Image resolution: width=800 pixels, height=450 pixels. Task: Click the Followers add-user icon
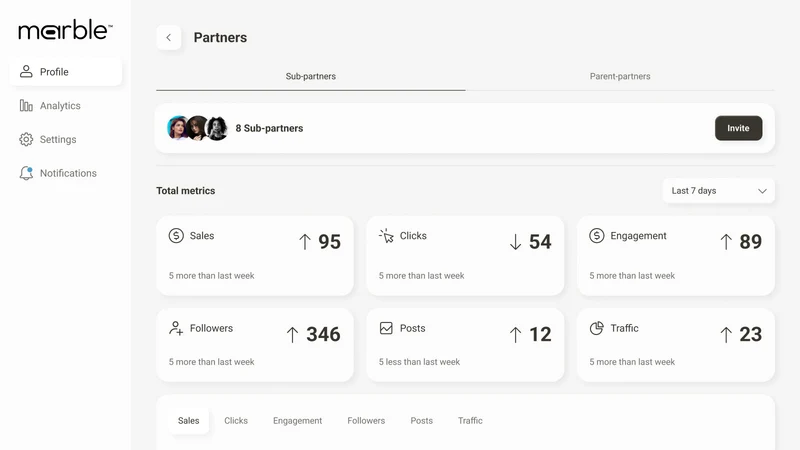tap(176, 328)
